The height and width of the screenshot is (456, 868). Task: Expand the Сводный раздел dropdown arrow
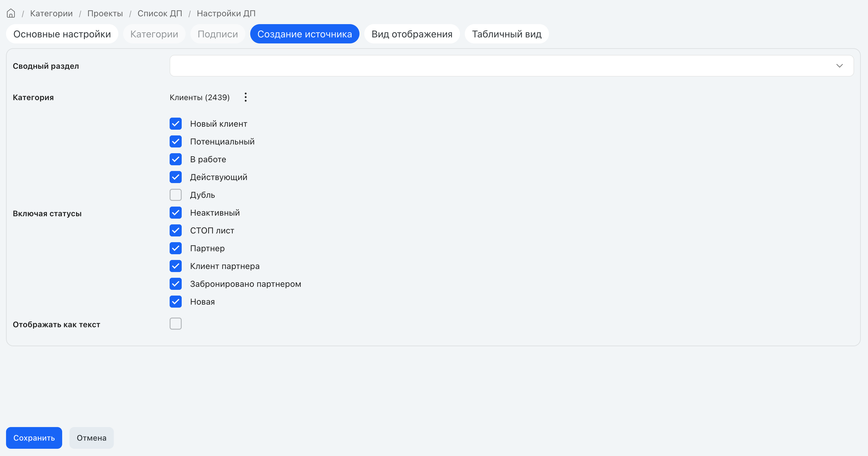(839, 66)
